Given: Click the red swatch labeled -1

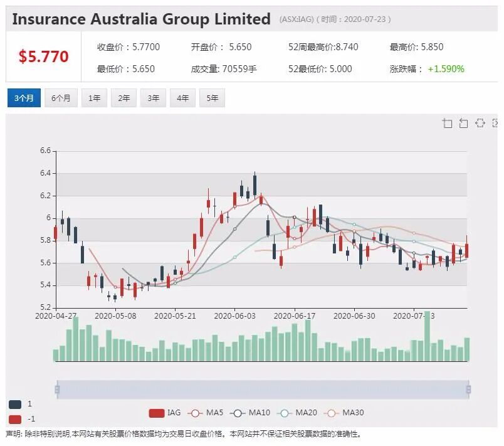Looking at the screenshot, I should (15, 419).
